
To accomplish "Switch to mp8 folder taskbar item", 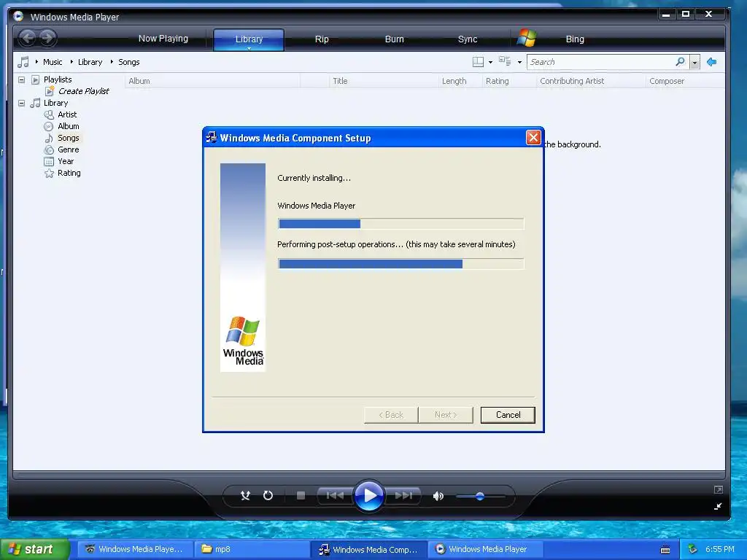I will (x=252, y=549).
